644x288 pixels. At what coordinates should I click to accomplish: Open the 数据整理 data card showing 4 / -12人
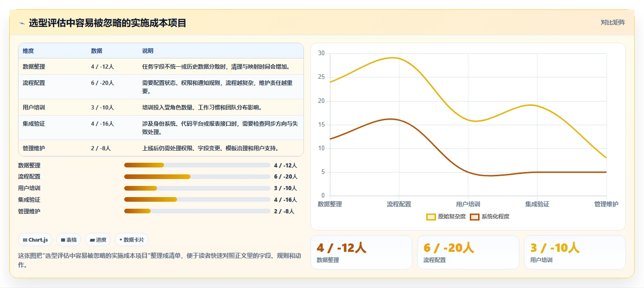tap(361, 252)
